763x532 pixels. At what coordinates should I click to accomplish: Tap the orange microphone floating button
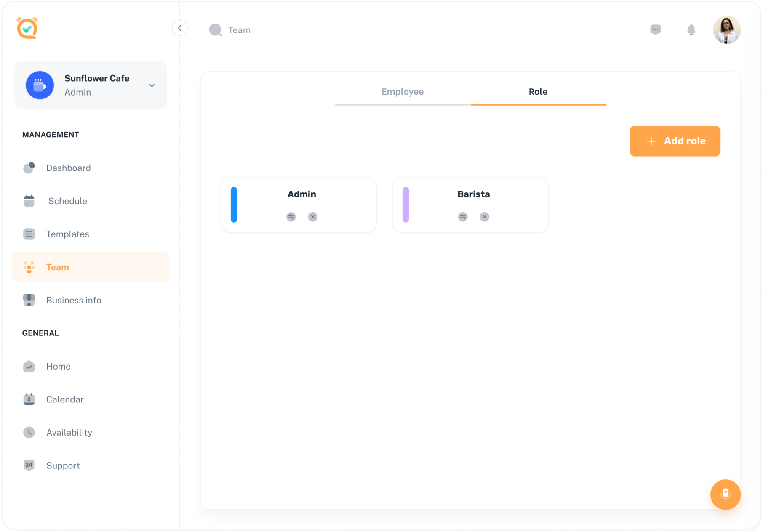(x=725, y=494)
